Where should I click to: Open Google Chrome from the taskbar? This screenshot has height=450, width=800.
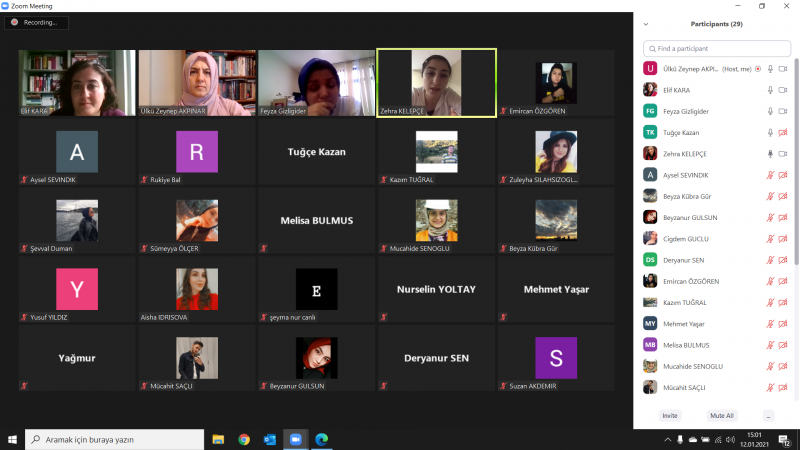point(244,439)
